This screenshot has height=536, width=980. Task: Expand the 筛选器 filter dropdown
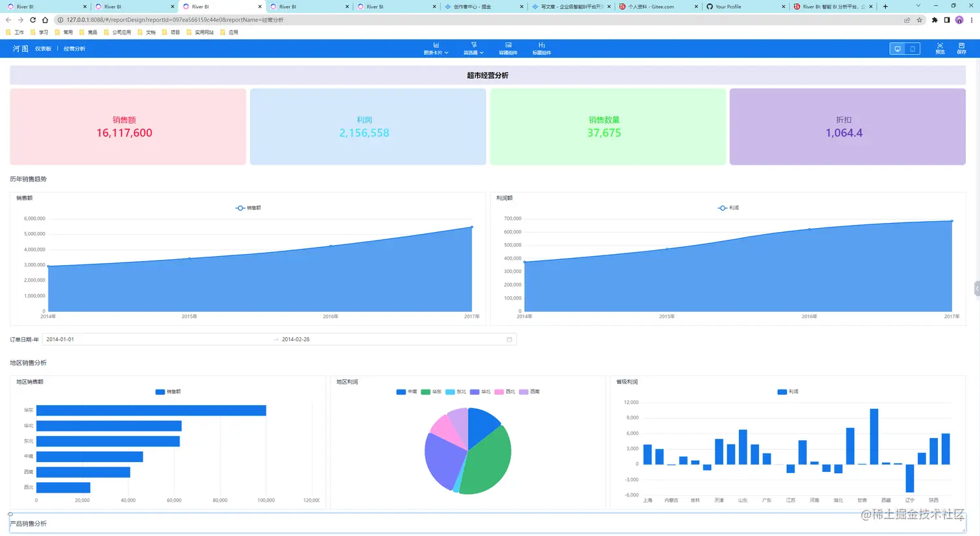tap(473, 49)
